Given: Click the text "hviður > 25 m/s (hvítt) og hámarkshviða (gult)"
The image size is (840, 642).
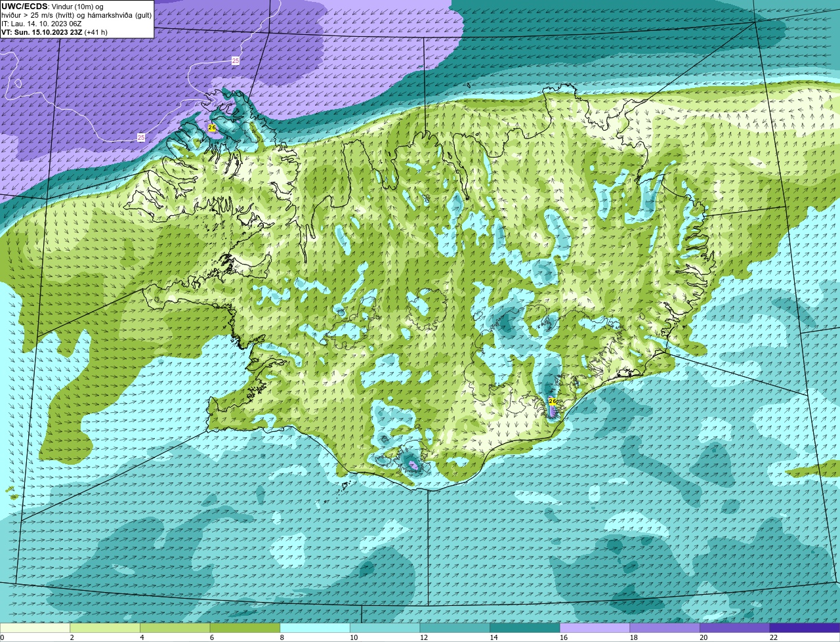Looking at the screenshot, I should pyautogui.click(x=76, y=15).
